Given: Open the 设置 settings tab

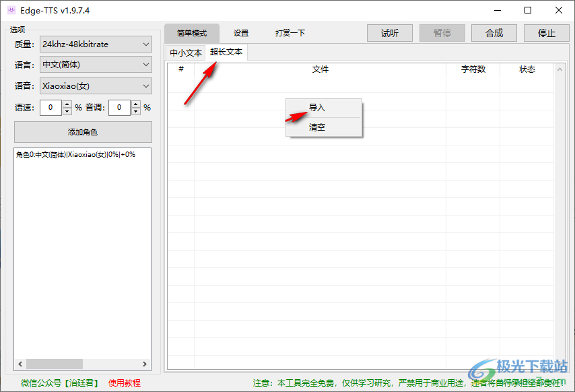Looking at the screenshot, I should (x=241, y=34).
